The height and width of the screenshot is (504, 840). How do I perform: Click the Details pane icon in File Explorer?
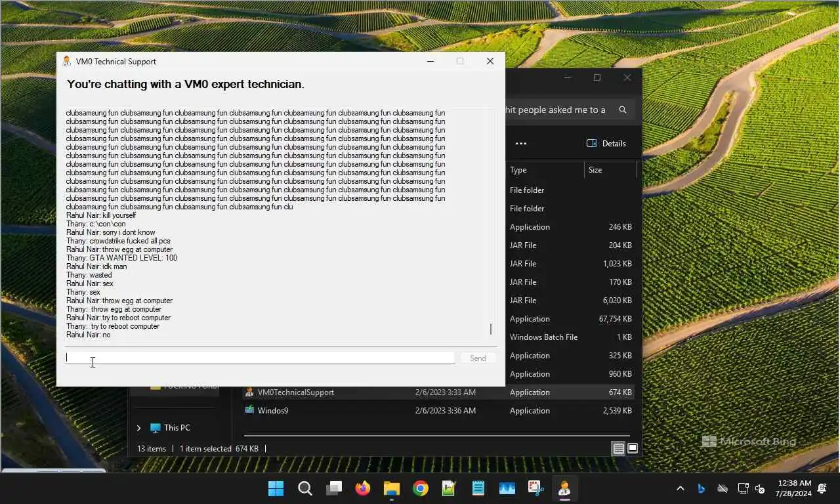pyautogui.click(x=591, y=143)
